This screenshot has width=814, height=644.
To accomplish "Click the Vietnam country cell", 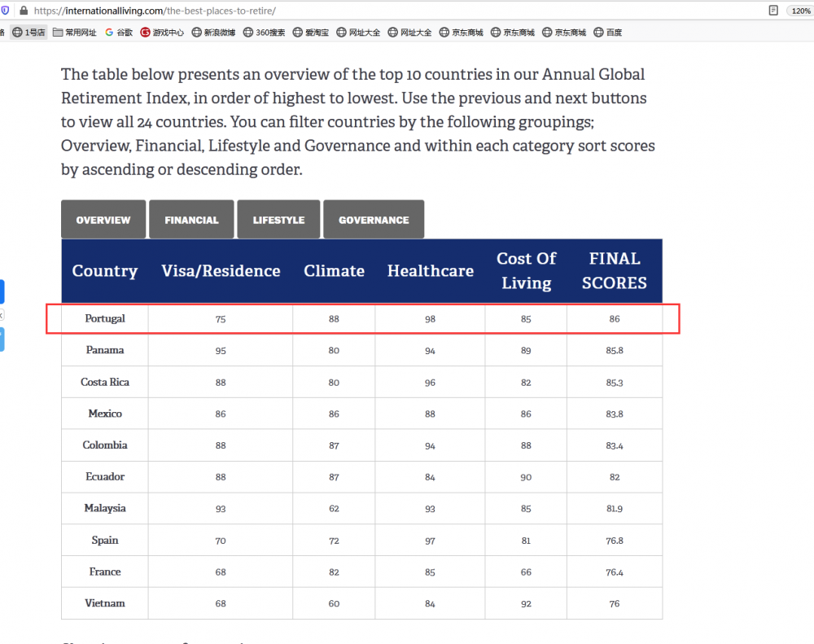I will coord(105,603).
